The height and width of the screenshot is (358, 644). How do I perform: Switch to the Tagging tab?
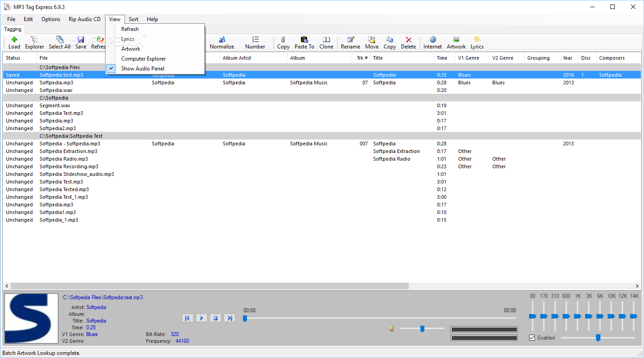pos(13,29)
